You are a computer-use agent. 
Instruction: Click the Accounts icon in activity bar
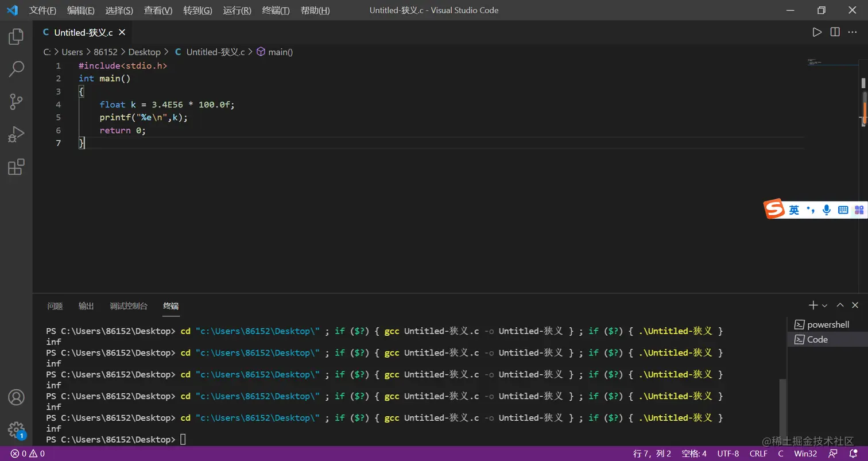16,397
